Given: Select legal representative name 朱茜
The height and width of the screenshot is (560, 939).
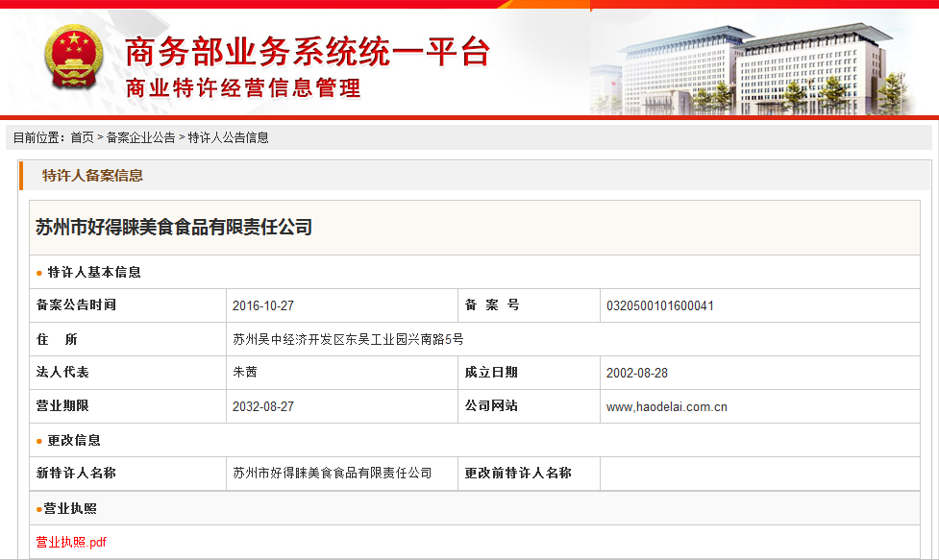Looking at the screenshot, I should pyautogui.click(x=245, y=372).
